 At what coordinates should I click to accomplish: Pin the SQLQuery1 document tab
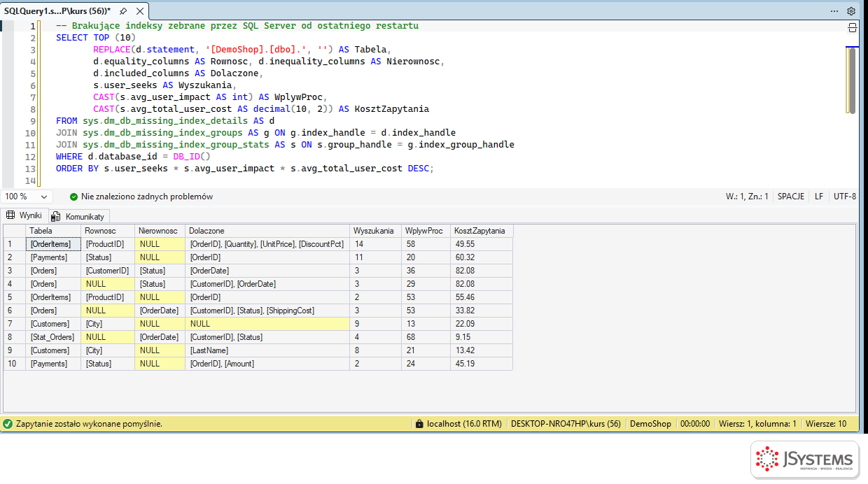[x=123, y=11]
